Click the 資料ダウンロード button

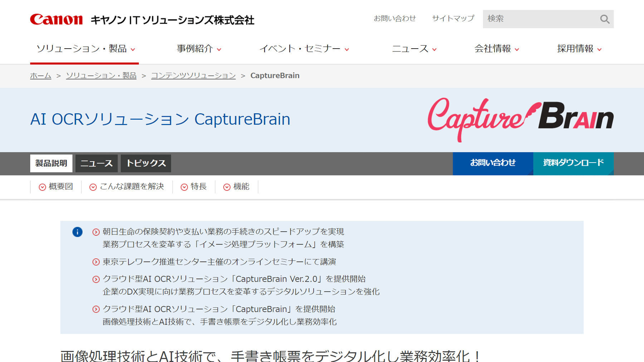[574, 163]
